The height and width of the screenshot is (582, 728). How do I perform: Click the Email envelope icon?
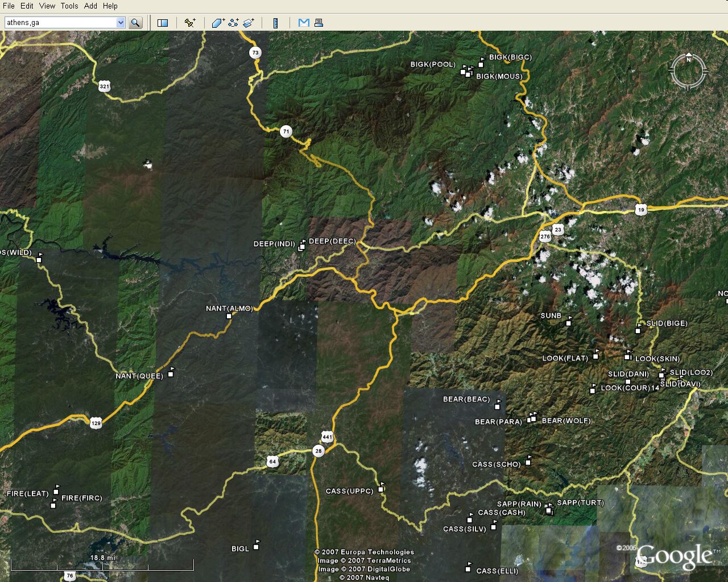click(x=304, y=23)
